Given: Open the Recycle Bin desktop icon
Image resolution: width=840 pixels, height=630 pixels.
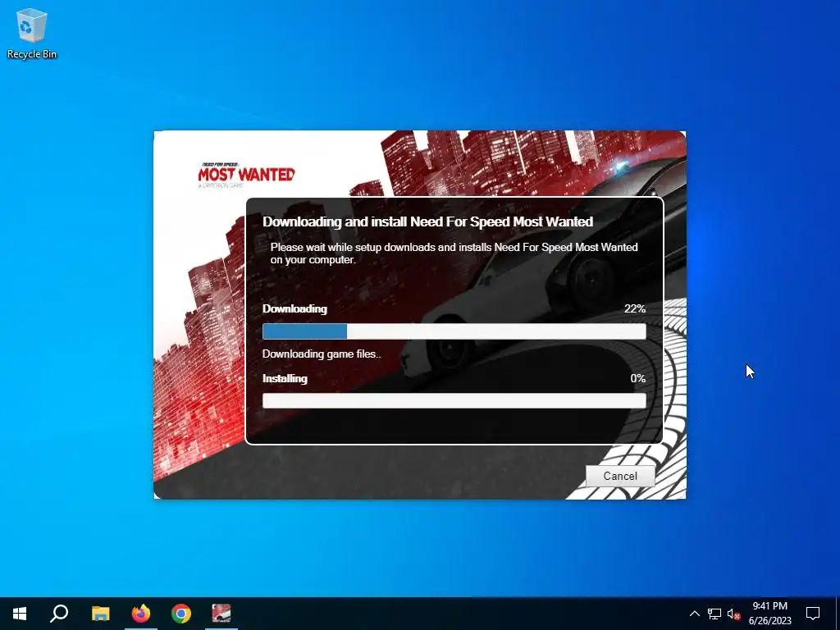Looking at the screenshot, I should [32, 33].
